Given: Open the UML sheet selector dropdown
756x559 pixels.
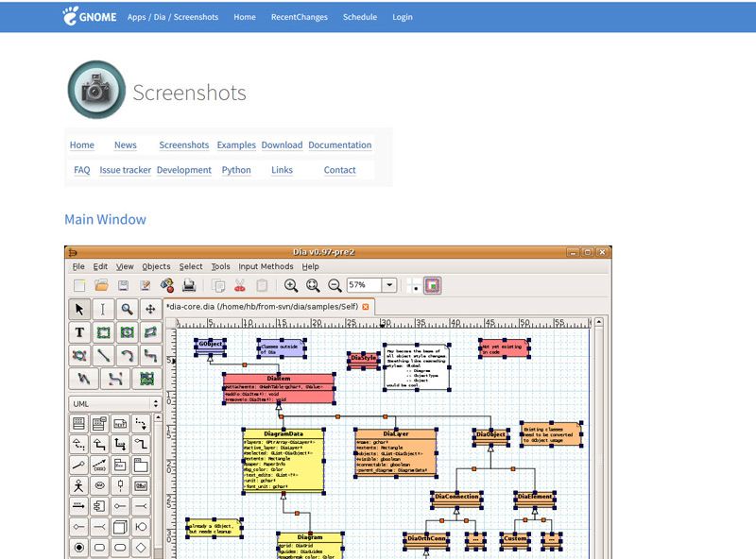Looking at the screenshot, I should pos(114,404).
